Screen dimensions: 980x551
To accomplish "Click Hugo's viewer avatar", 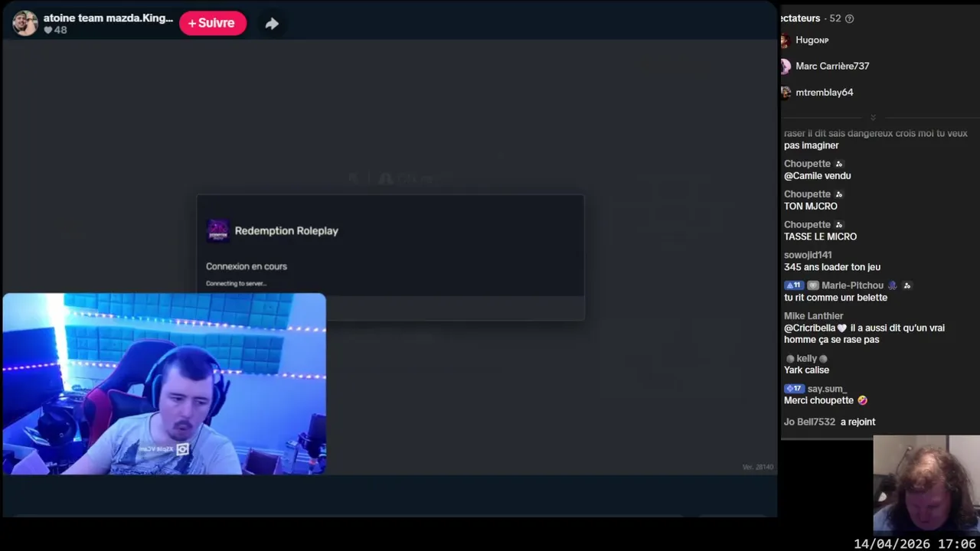I will (785, 40).
